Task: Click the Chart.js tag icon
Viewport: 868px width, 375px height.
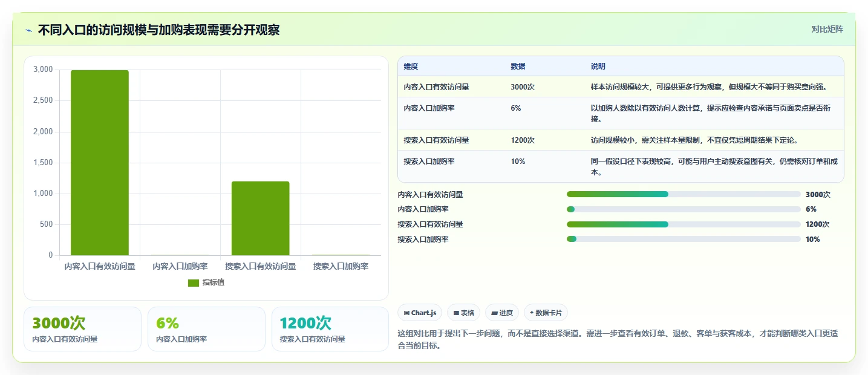Action: click(x=406, y=313)
